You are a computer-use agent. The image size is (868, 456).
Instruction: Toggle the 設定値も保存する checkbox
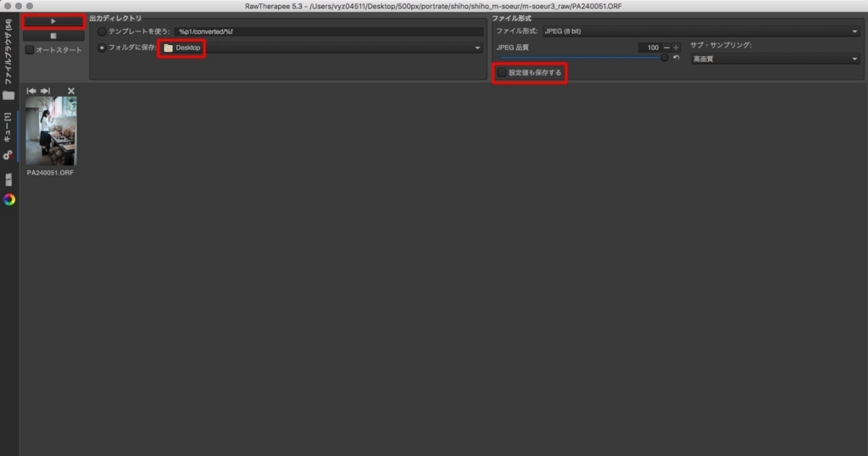502,73
